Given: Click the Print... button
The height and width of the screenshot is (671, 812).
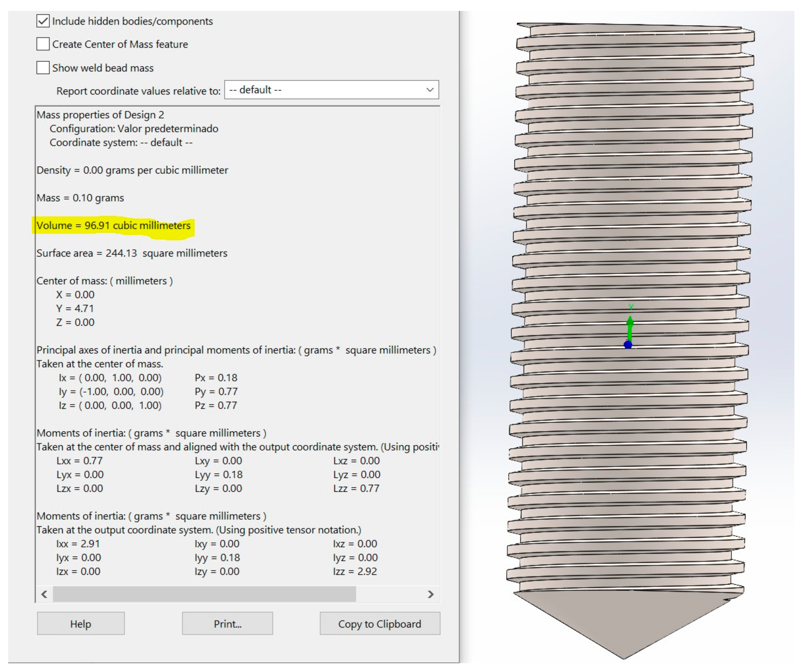Looking at the screenshot, I should point(227,624).
